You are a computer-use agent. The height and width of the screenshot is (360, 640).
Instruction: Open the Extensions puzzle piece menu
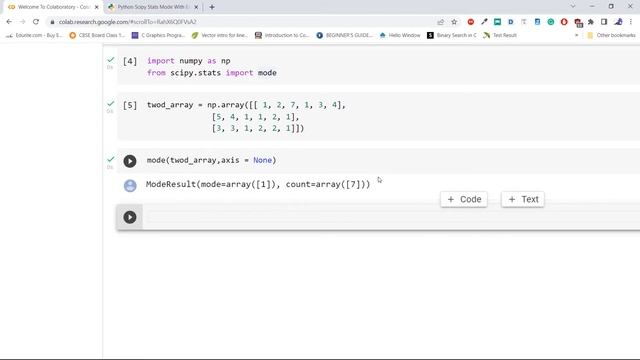[x=591, y=22]
